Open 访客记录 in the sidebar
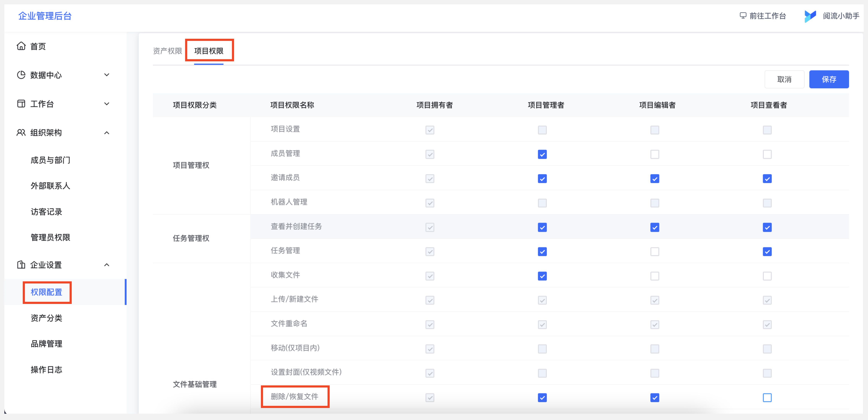 click(46, 212)
